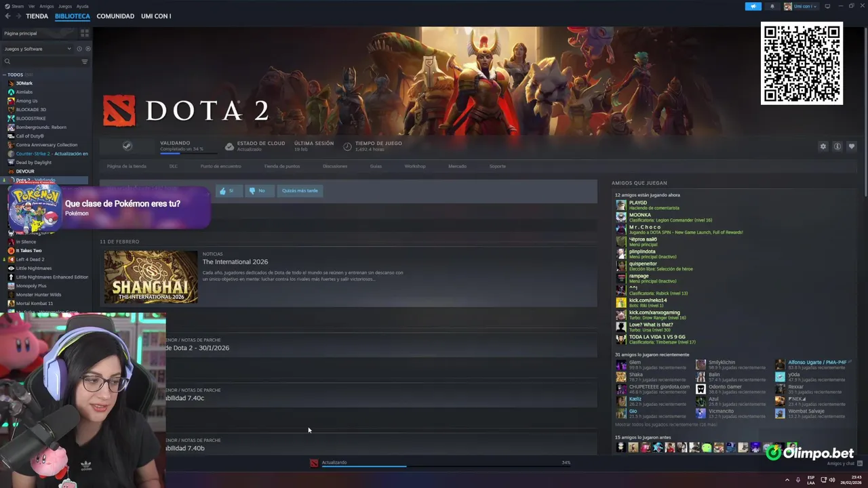Screen dimensions: 868x488
Task: Open Punto de encuentro tab
Action: (x=220, y=166)
